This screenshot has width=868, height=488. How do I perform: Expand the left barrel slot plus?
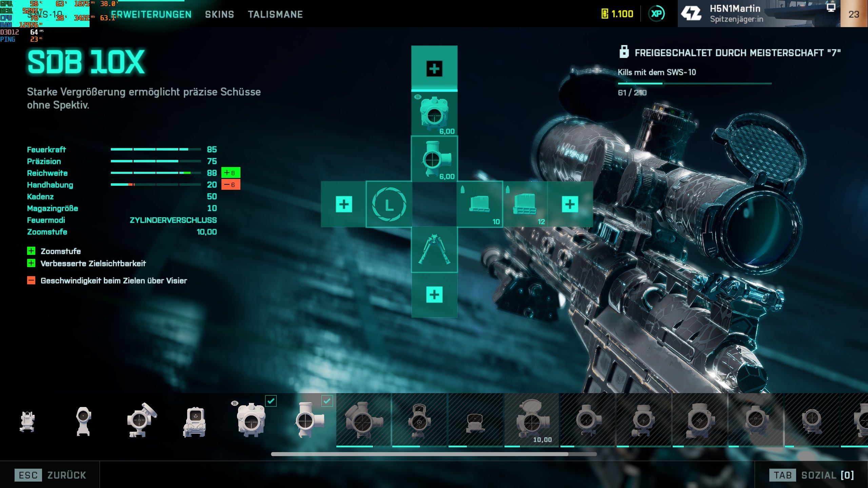344,204
